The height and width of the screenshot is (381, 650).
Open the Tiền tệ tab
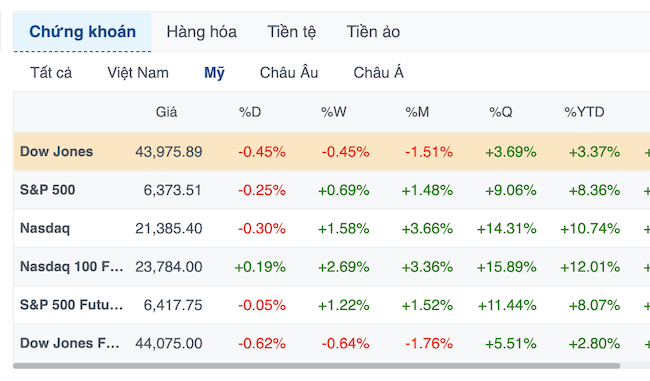(291, 32)
